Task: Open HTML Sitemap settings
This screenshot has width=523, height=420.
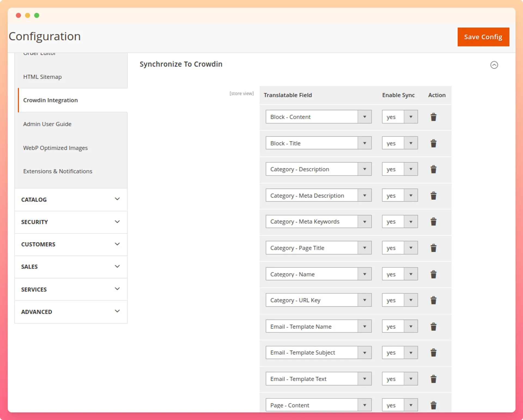Action: click(42, 77)
